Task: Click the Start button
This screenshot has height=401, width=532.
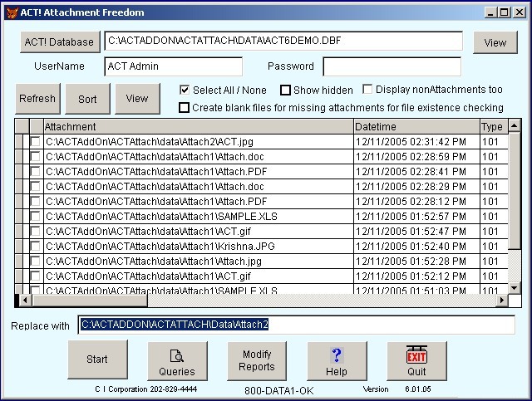Action: pos(98,359)
